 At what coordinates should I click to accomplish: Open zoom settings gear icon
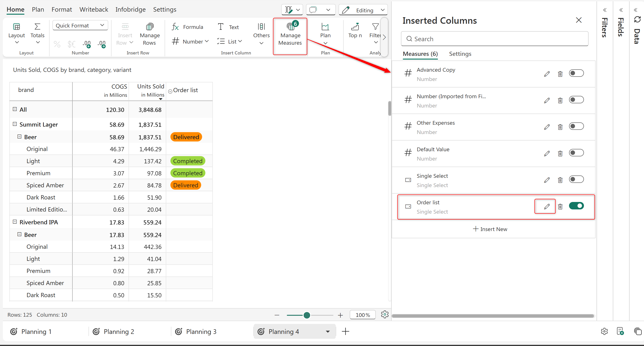point(384,314)
